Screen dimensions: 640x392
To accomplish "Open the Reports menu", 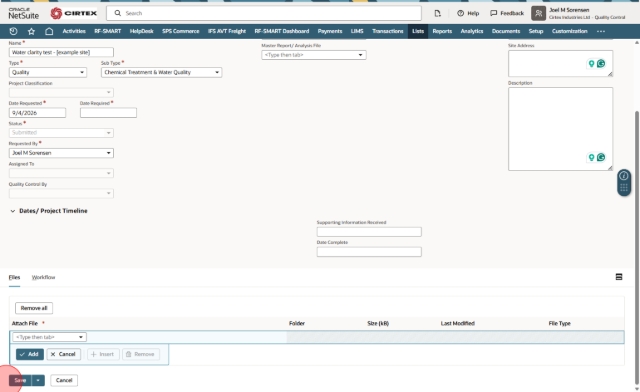I will [x=442, y=31].
